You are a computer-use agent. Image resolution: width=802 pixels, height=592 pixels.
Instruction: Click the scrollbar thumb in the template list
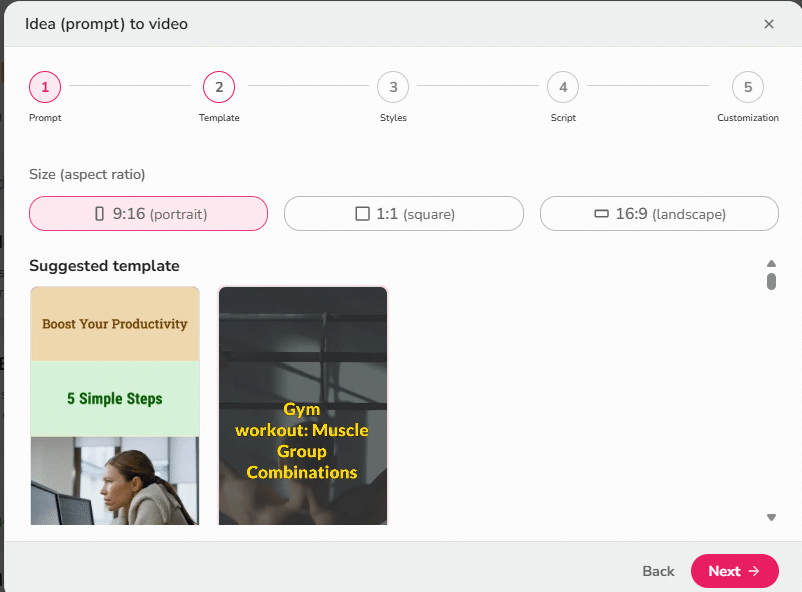pos(771,282)
